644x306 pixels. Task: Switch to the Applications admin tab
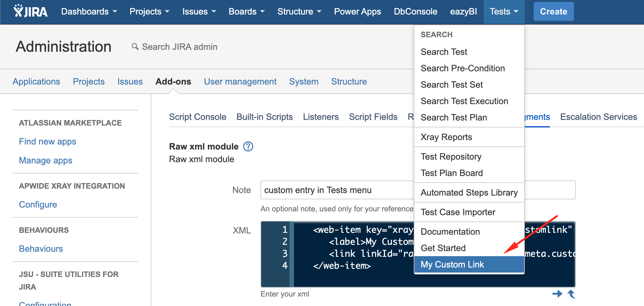pos(36,81)
